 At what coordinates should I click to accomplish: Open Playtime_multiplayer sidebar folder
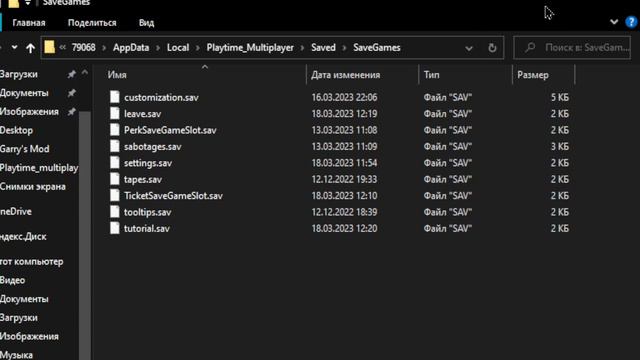39,168
